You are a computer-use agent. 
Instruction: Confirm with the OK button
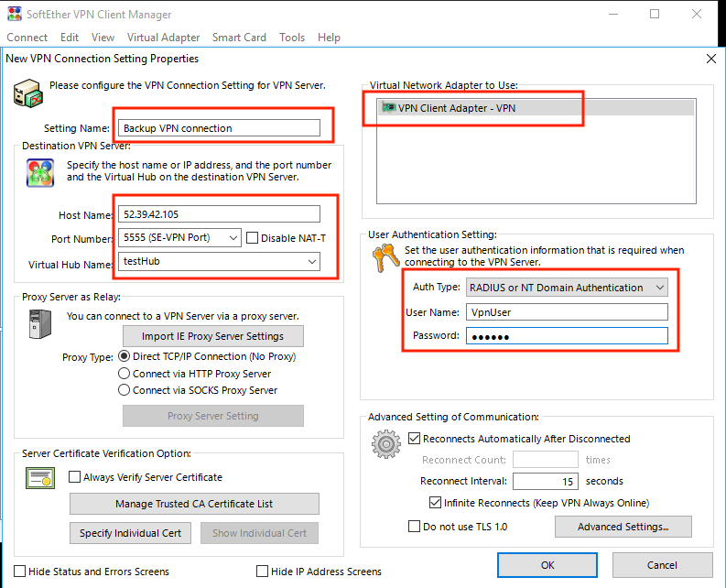point(547,565)
